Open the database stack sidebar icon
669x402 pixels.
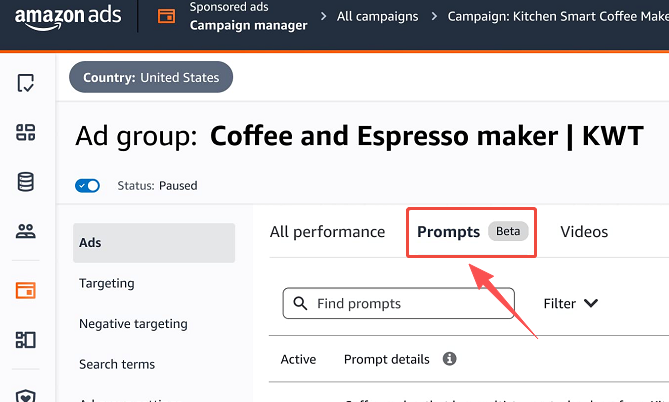point(26,182)
